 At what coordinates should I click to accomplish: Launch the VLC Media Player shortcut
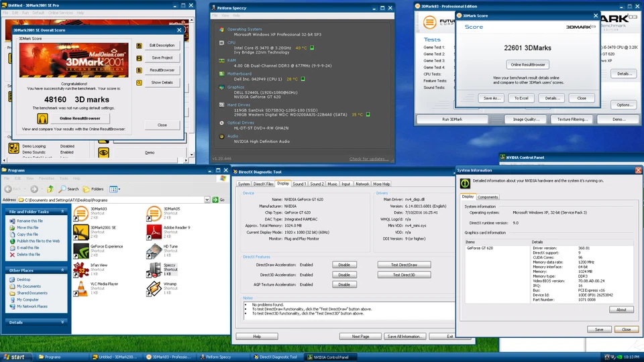[x=80, y=288]
